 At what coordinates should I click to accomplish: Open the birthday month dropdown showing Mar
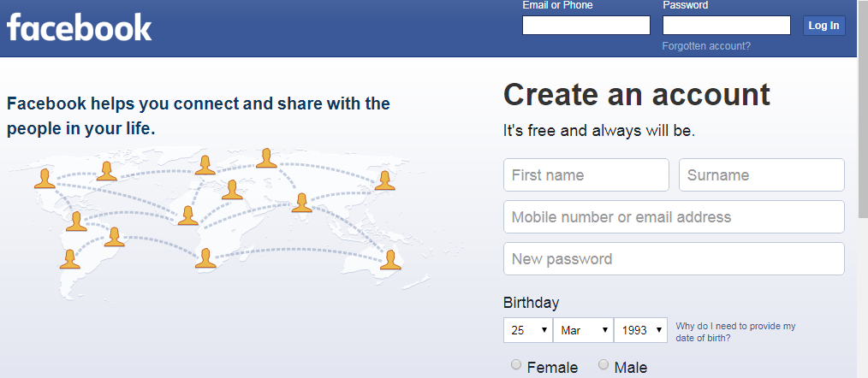(584, 330)
